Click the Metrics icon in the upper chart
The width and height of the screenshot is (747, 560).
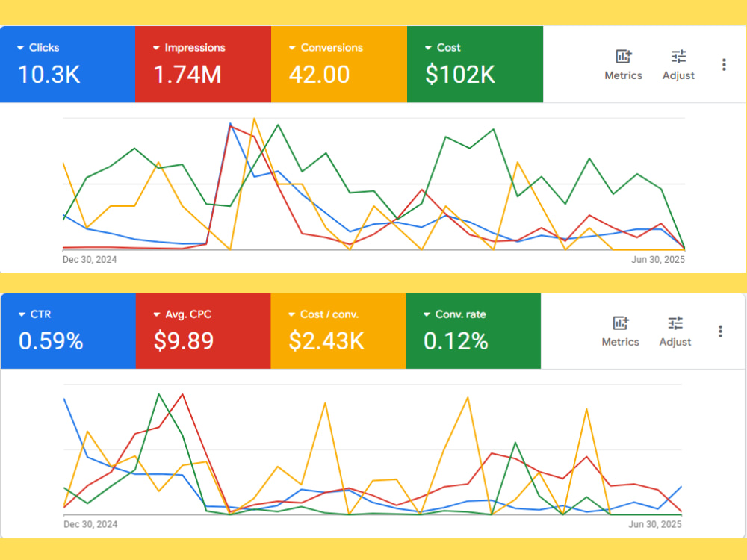pyautogui.click(x=623, y=57)
